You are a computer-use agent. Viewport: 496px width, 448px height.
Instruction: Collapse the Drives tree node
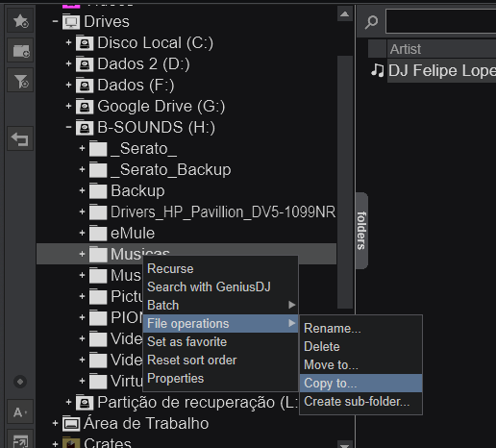click(x=55, y=21)
